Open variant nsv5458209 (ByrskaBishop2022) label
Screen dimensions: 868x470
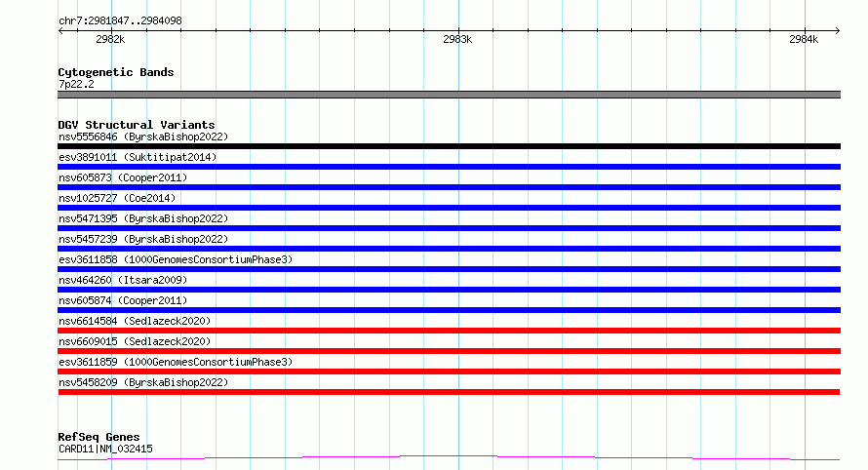143,382
